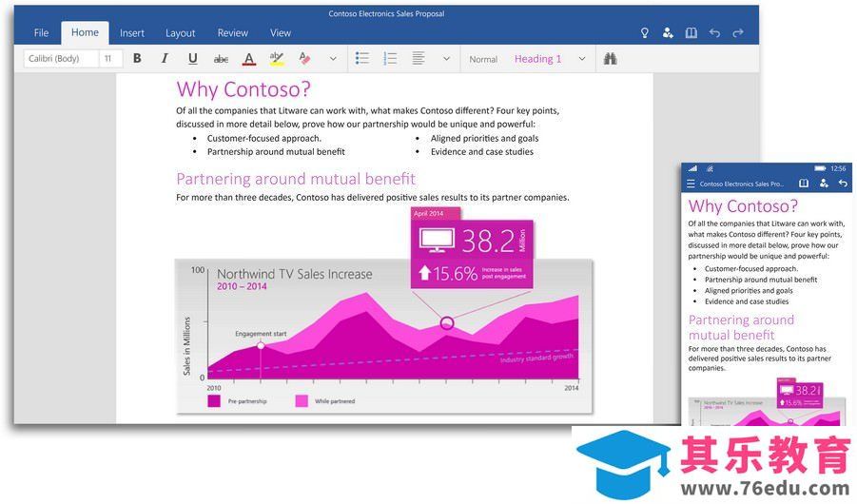Click the 'Why Contoso?' heading in desktop document
857x504 pixels.
tap(243, 89)
